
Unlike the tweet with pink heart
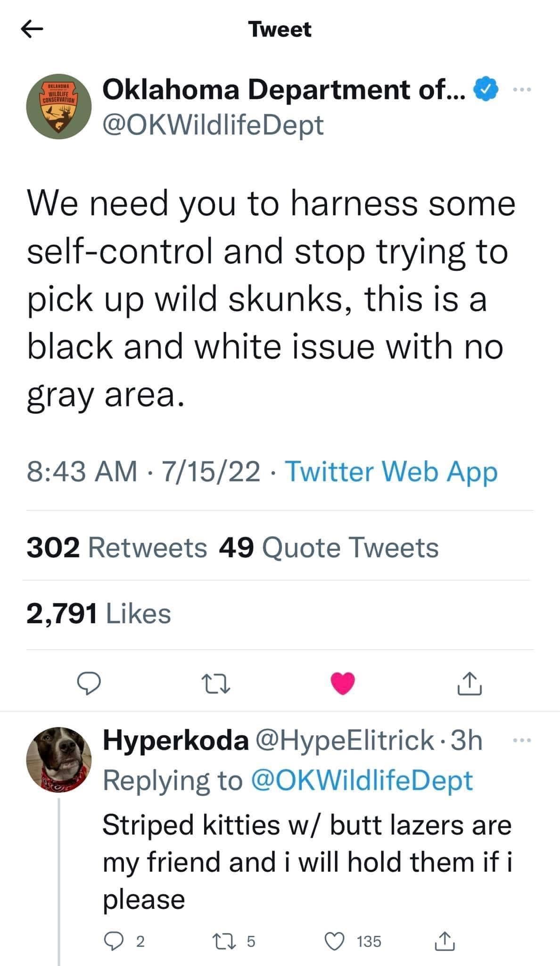tap(343, 684)
